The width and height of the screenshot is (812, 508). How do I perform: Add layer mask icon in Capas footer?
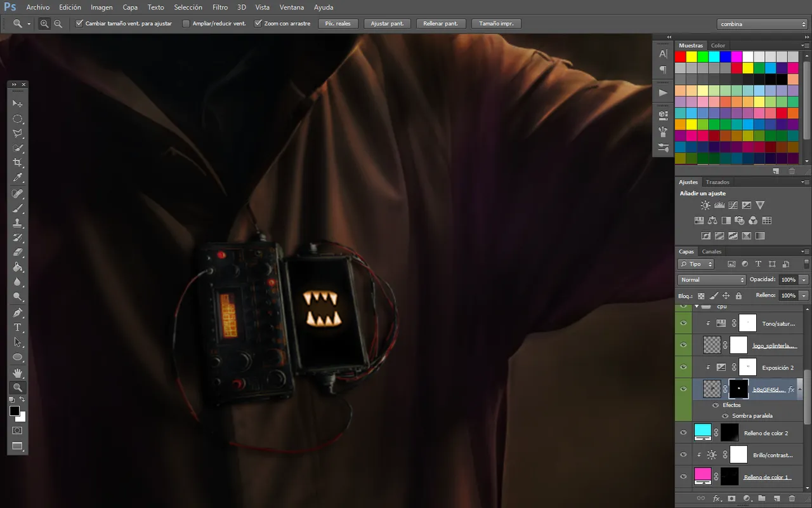coord(731,498)
